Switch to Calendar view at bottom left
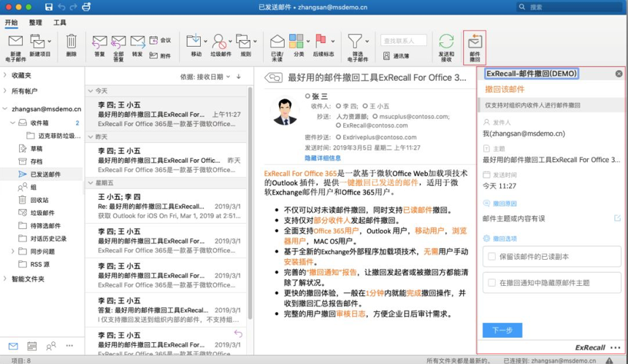Viewport: 628px width, 364px height. coord(32,346)
